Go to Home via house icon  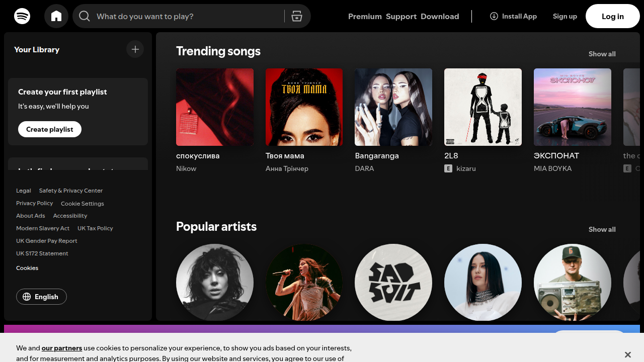(56, 16)
